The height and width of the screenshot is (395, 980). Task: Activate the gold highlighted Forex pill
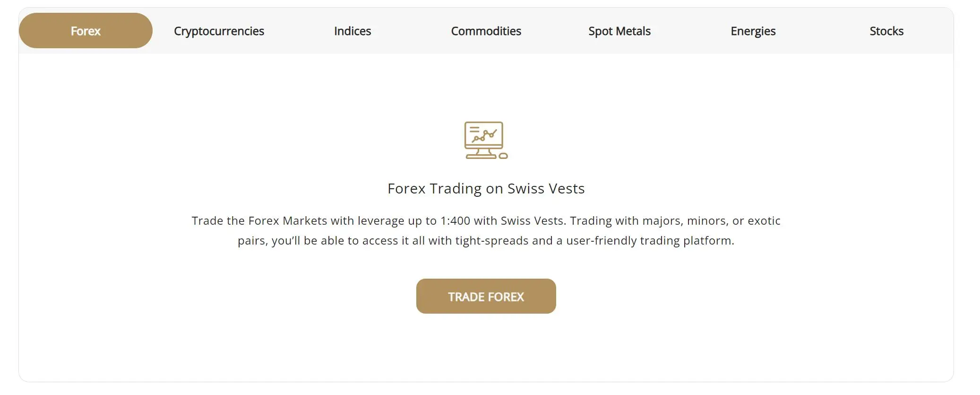click(86, 31)
